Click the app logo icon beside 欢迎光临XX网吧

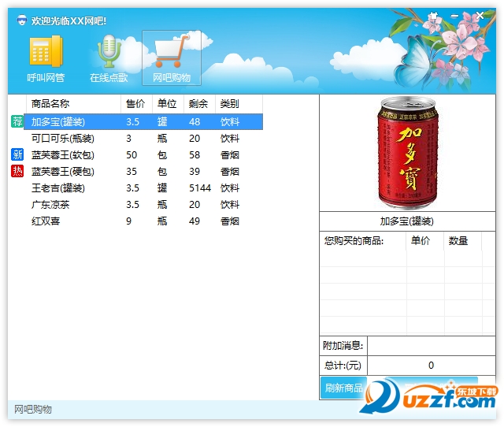[21, 20]
